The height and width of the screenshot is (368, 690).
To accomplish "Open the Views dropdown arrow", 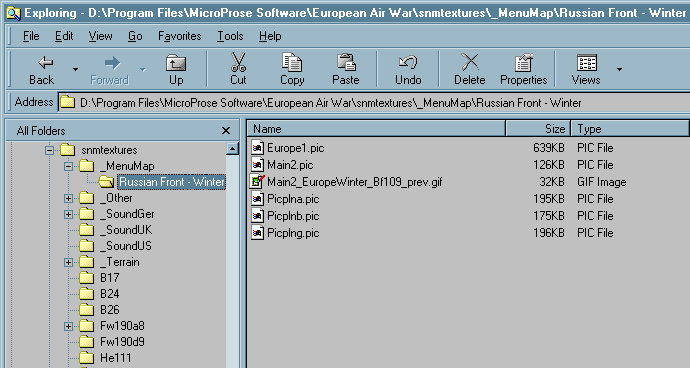I will (x=619, y=69).
